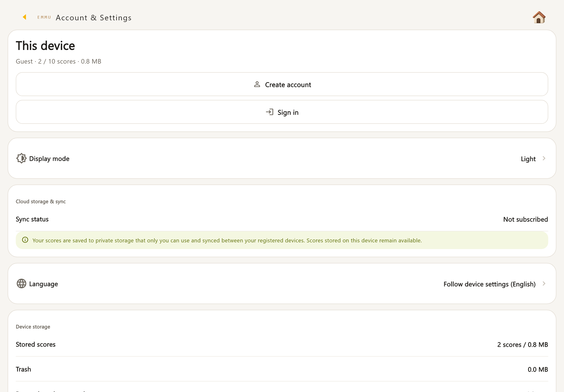This screenshot has height=392, width=564.
Task: Click the info icon in sync notice
Action: pos(25,240)
